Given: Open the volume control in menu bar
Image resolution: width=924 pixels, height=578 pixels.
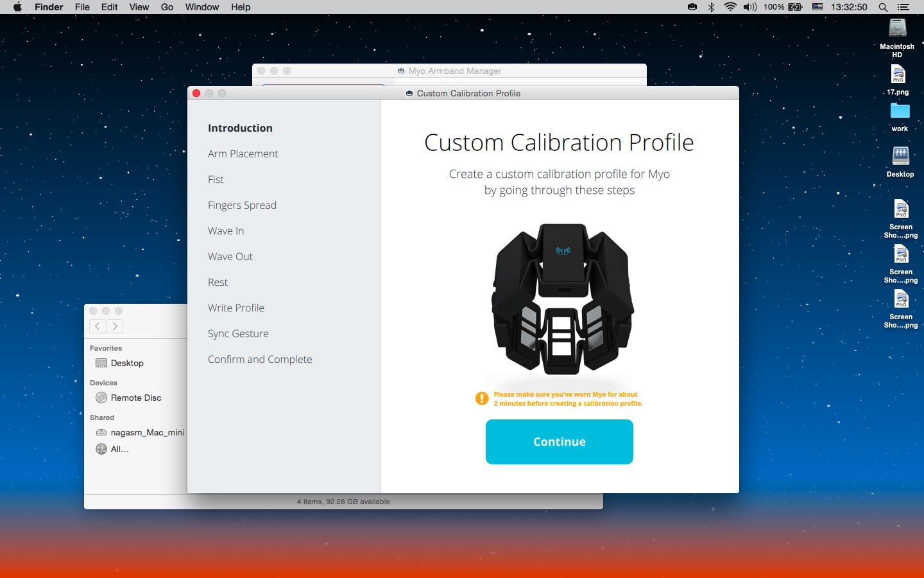Looking at the screenshot, I should pos(749,7).
